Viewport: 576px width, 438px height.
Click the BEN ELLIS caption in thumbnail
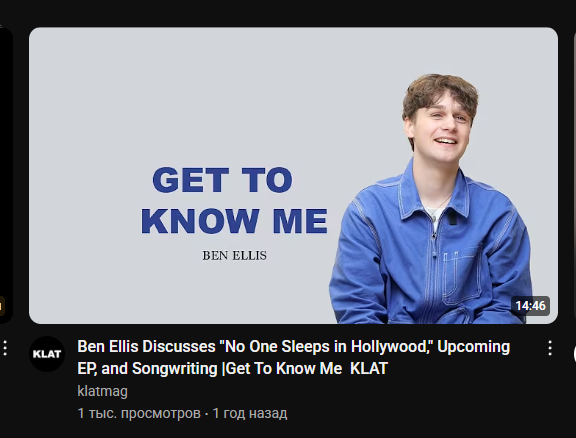234,255
